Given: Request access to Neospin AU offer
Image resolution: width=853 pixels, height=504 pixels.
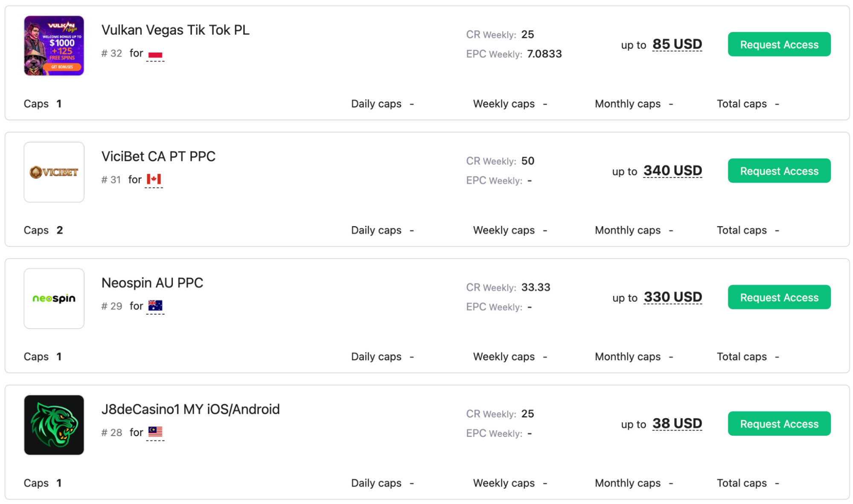Looking at the screenshot, I should coord(779,297).
